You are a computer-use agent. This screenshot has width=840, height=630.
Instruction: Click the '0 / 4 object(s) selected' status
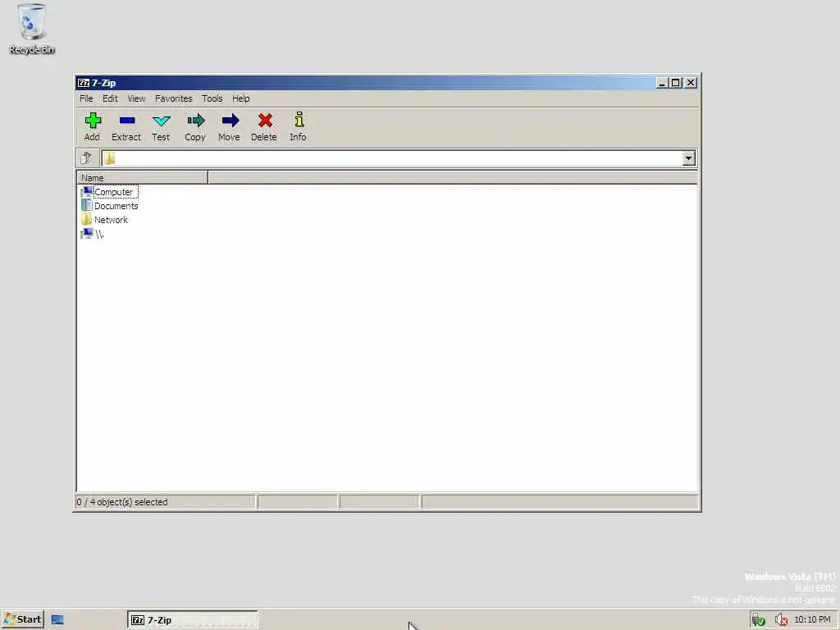pos(122,502)
